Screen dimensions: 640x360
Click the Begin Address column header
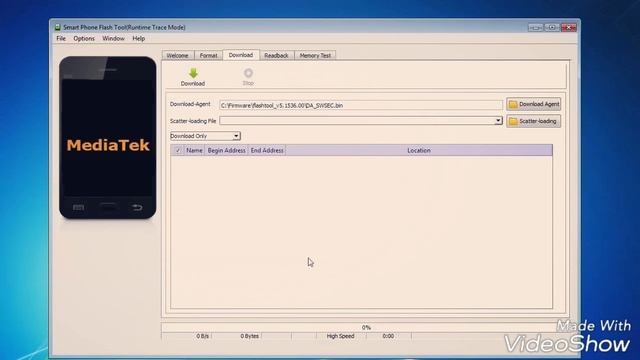coord(227,150)
